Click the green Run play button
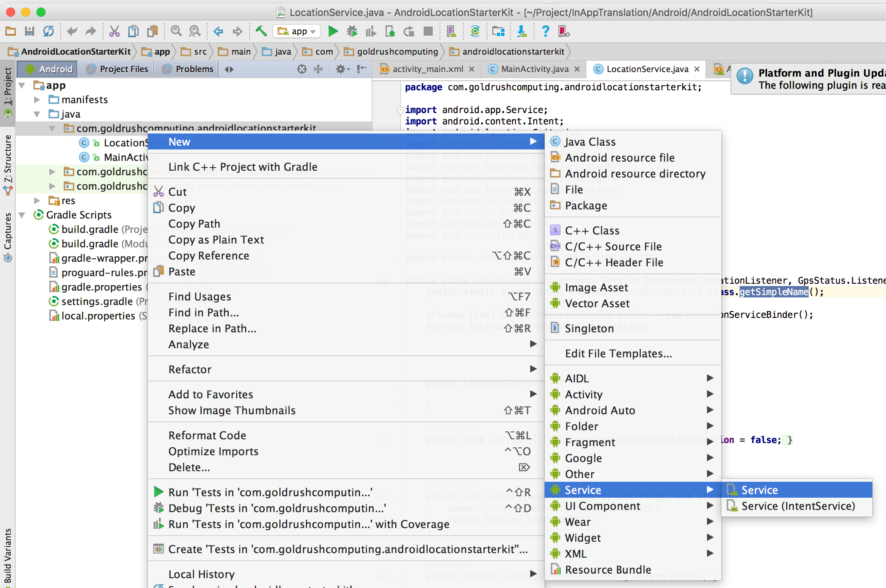The height and width of the screenshot is (588, 886). (333, 31)
